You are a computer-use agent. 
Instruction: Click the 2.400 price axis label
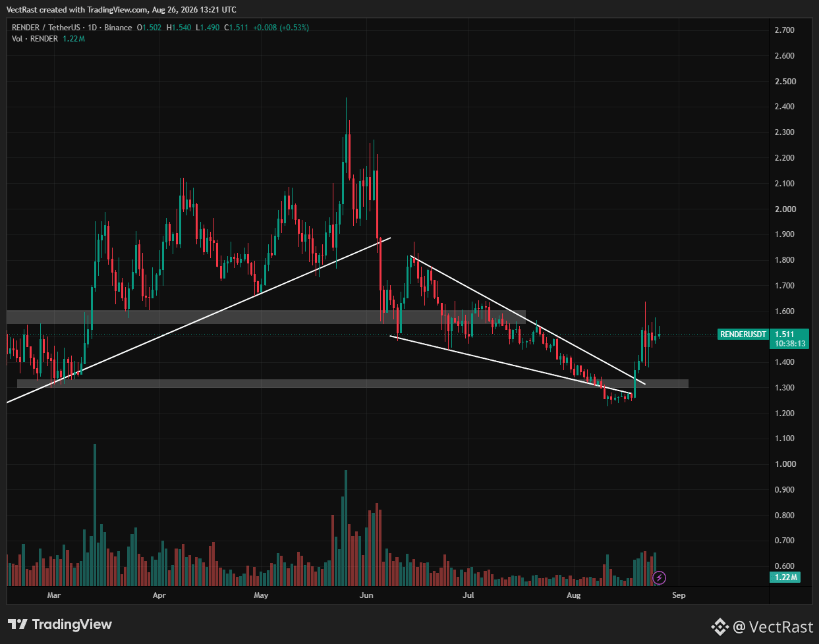785,107
